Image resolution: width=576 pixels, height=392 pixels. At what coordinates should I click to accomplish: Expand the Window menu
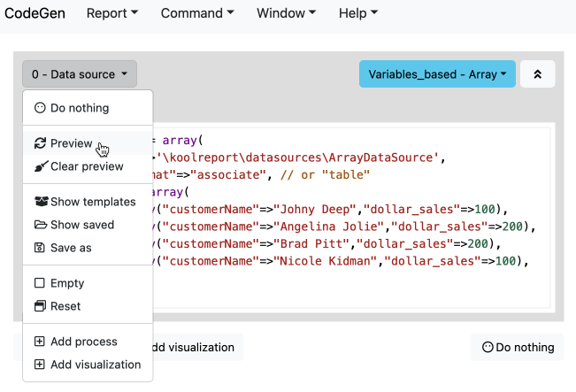tap(286, 13)
